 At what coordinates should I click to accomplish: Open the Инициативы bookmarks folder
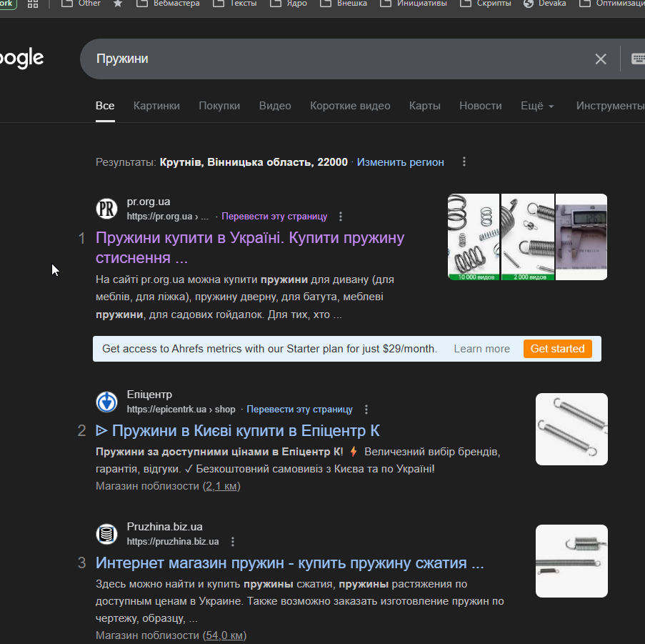click(414, 4)
